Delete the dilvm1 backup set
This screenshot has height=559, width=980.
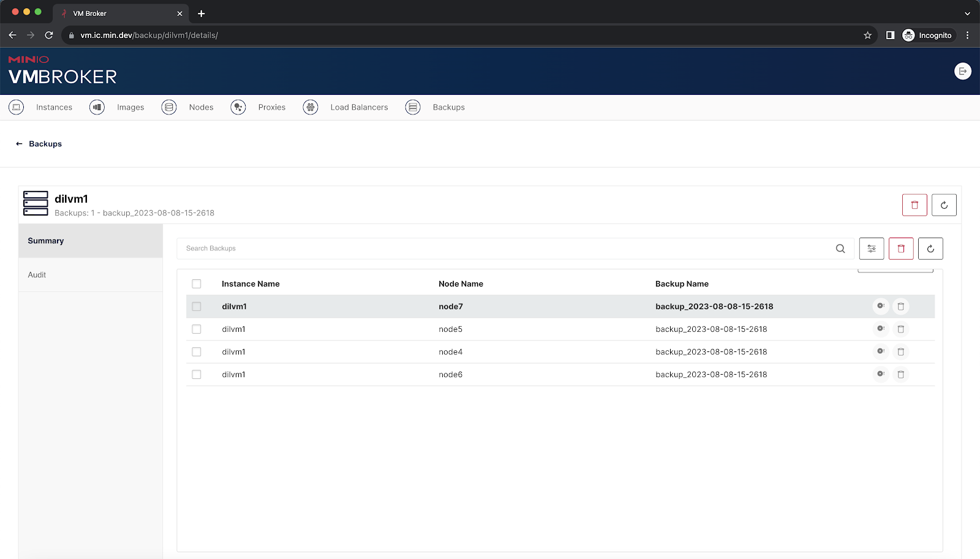(x=914, y=205)
